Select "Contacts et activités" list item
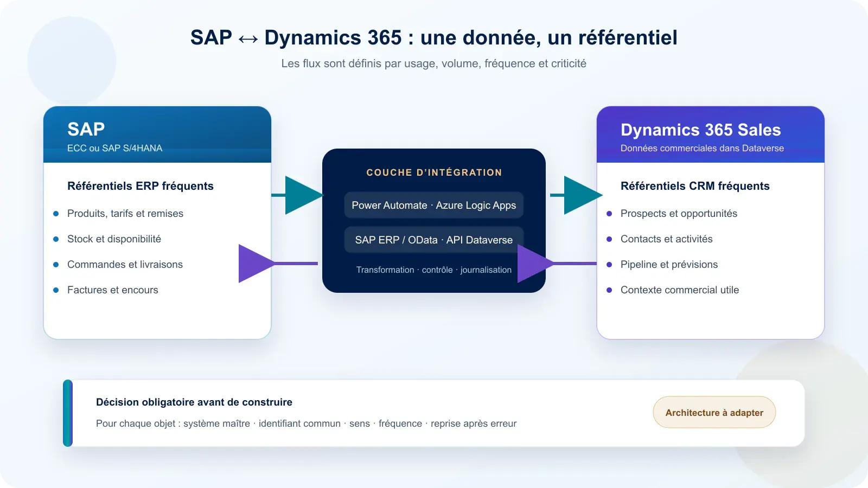The height and width of the screenshot is (488, 868). click(667, 239)
